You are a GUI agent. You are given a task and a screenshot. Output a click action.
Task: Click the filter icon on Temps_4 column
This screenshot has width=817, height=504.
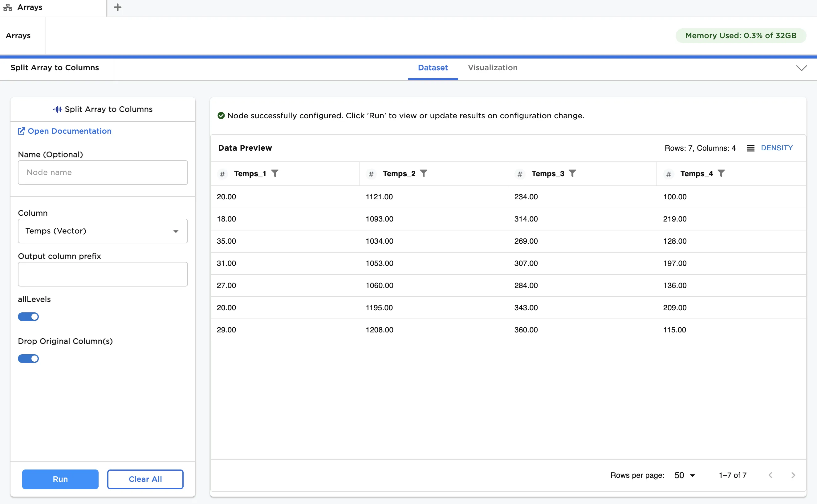click(x=721, y=173)
